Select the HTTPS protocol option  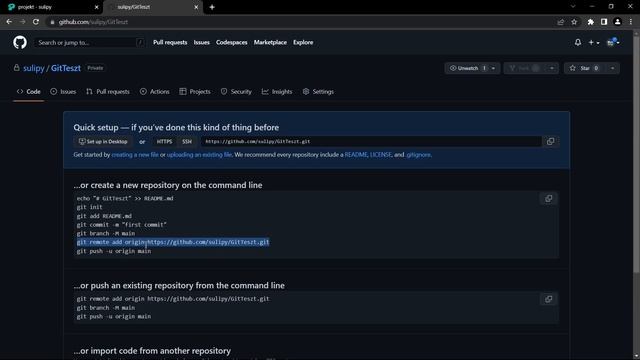164,142
